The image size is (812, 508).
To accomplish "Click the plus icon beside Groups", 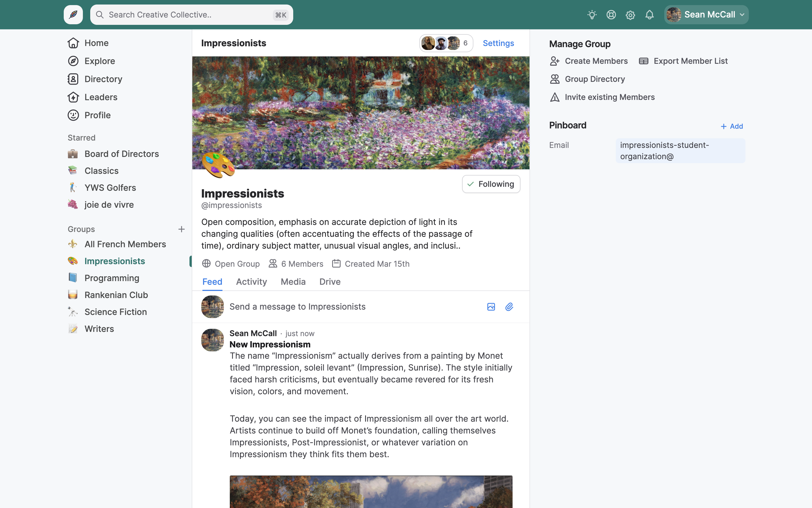I will pyautogui.click(x=182, y=229).
